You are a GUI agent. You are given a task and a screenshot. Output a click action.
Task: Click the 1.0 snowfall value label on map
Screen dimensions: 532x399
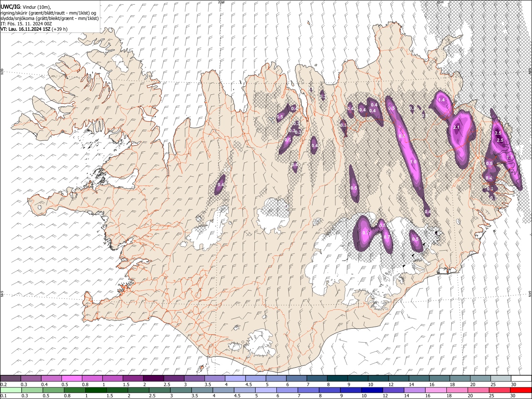click(x=413, y=162)
